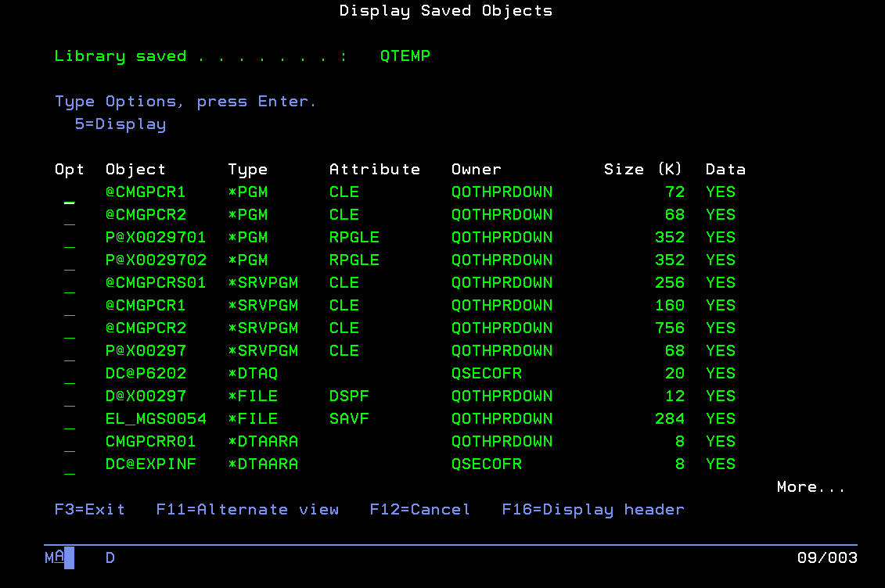The width and height of the screenshot is (885, 588).
Task: Click the Opt field for P@X00297 *SRVPGM
Action: (70, 351)
